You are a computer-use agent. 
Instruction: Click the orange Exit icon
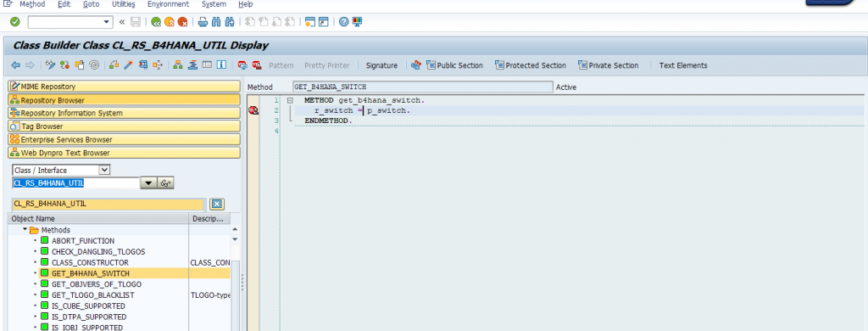(x=170, y=21)
